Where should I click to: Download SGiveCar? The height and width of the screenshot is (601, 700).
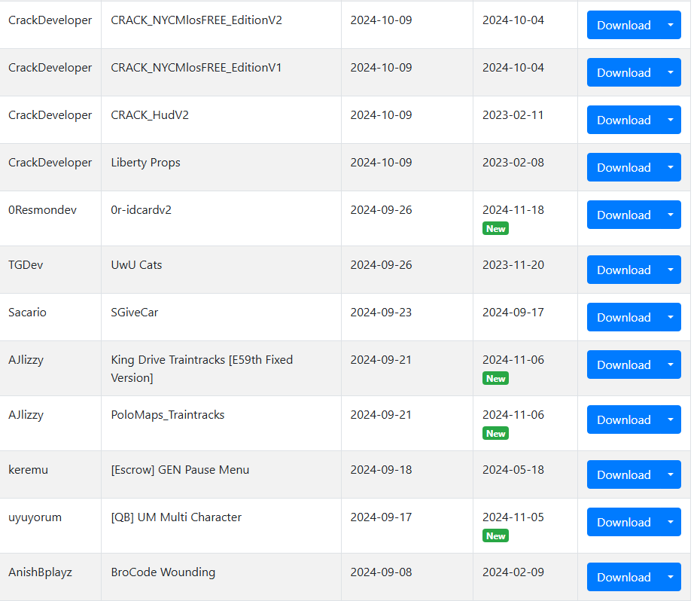pyautogui.click(x=624, y=317)
